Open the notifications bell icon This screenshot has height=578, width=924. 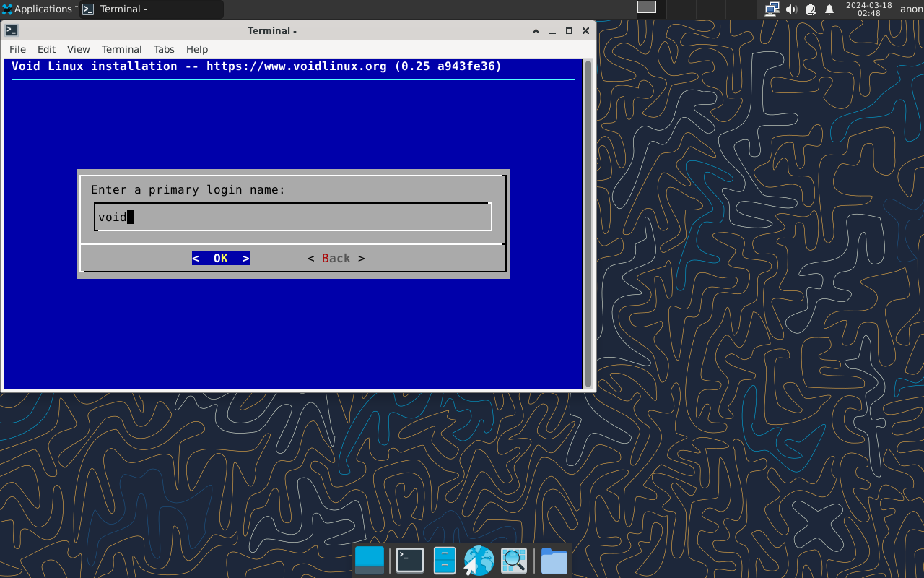829,9
